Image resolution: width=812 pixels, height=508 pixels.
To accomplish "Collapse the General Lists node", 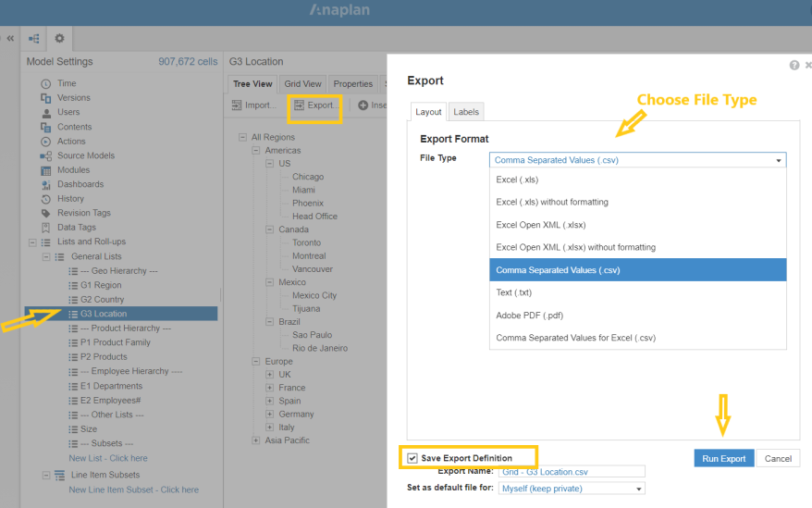I will point(46,256).
